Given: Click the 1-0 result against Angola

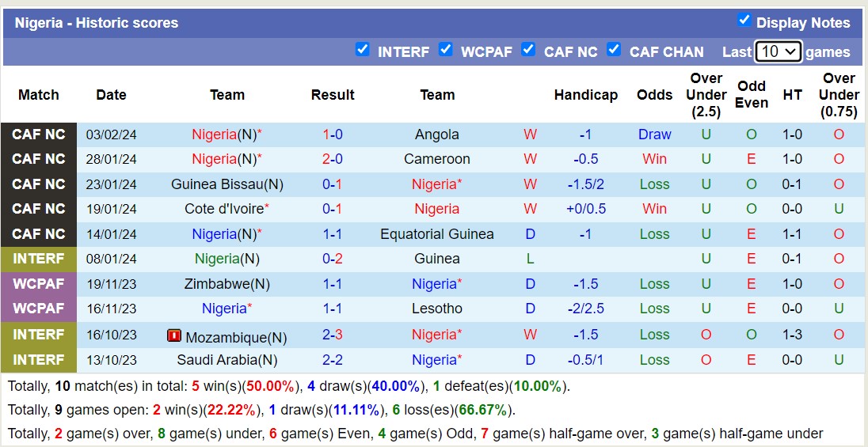Looking at the screenshot, I should [332, 134].
